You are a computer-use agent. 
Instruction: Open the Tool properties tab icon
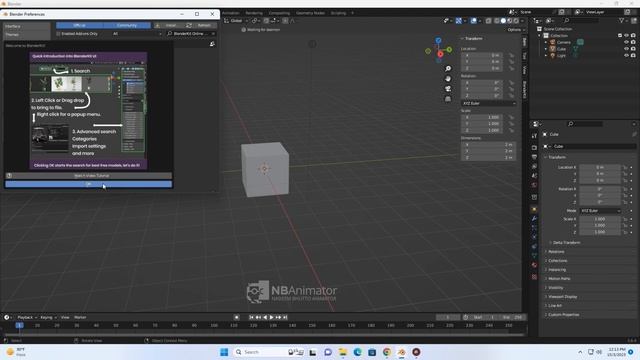[534, 136]
